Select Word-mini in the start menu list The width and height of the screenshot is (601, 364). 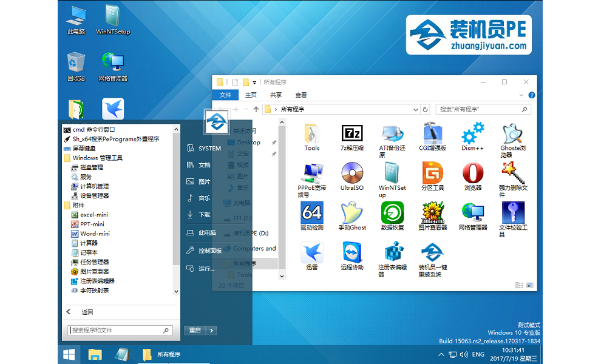[x=95, y=234]
